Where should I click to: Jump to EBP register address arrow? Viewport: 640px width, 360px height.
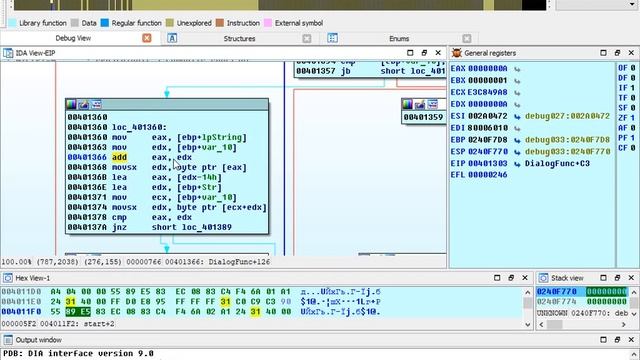(517, 140)
